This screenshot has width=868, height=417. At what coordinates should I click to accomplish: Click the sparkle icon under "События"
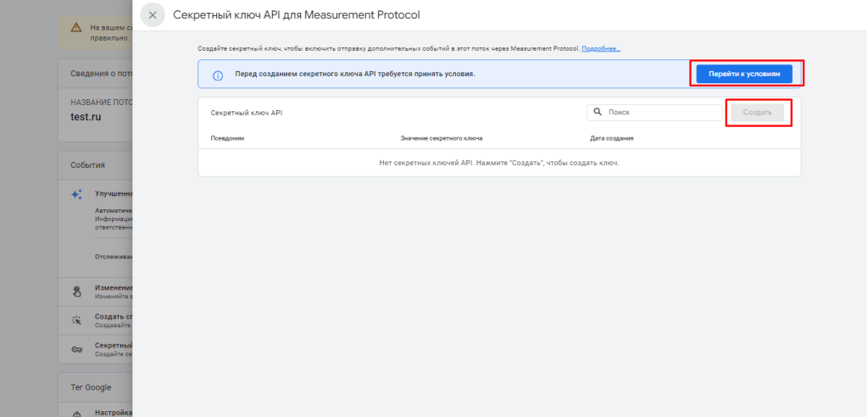coord(76,194)
